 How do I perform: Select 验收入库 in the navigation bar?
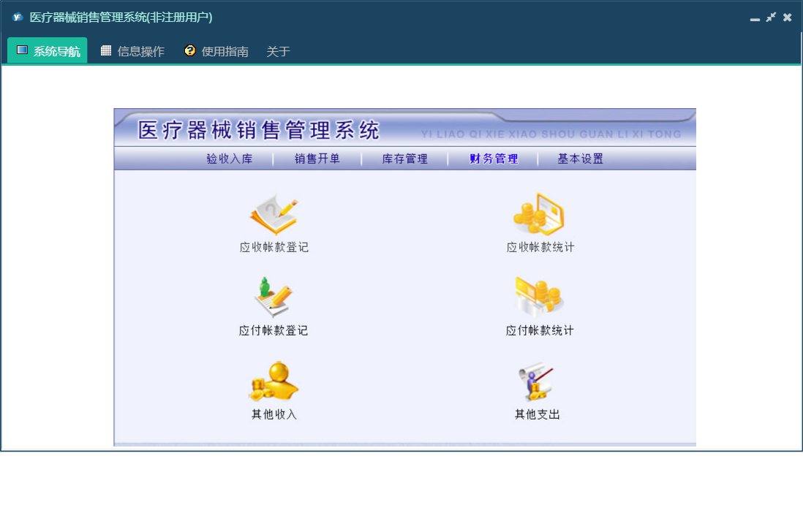229,159
